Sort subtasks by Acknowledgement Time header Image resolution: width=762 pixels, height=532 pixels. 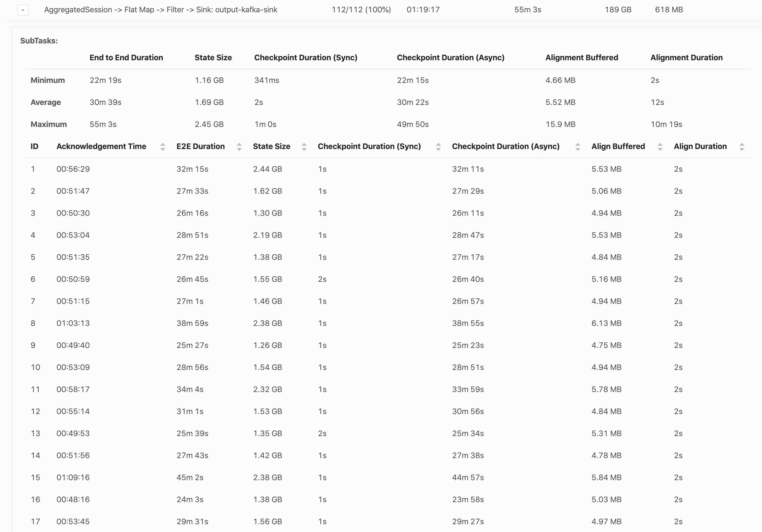pyautogui.click(x=101, y=146)
